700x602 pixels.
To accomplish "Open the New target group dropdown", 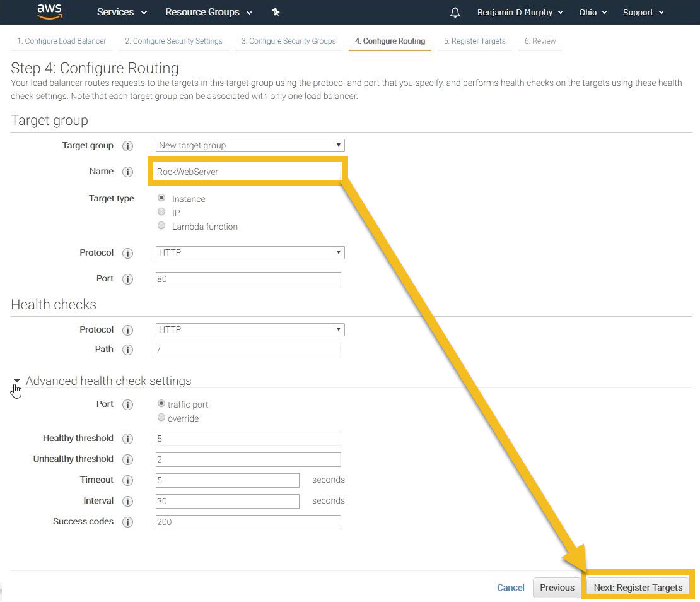I will [250, 146].
